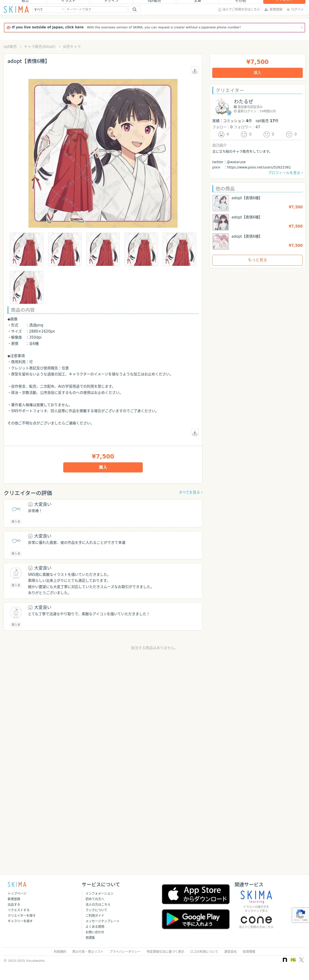
Task: Select the fourth expression thumbnail
Action: [x=141, y=249]
